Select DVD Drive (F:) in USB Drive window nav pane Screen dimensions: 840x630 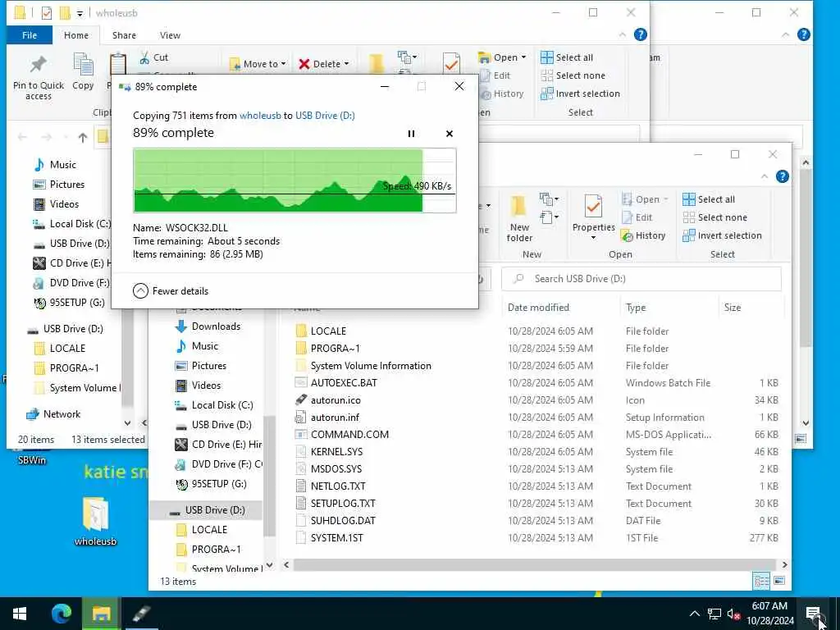coord(218,464)
